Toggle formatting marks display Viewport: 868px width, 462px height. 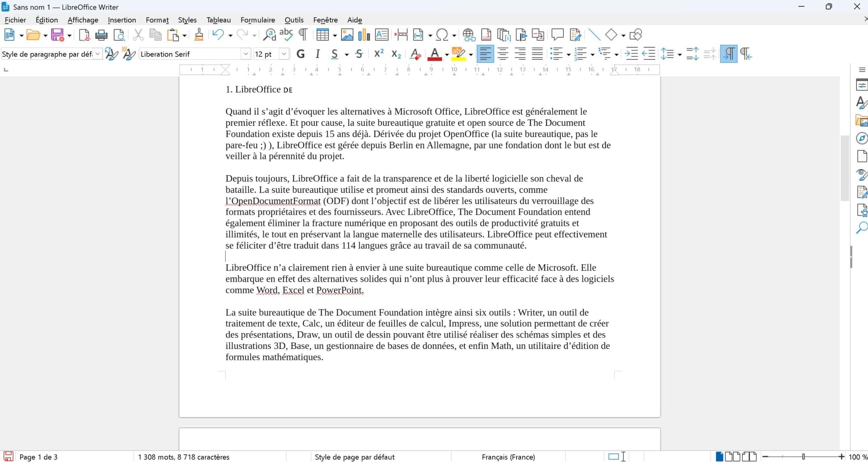(303, 35)
